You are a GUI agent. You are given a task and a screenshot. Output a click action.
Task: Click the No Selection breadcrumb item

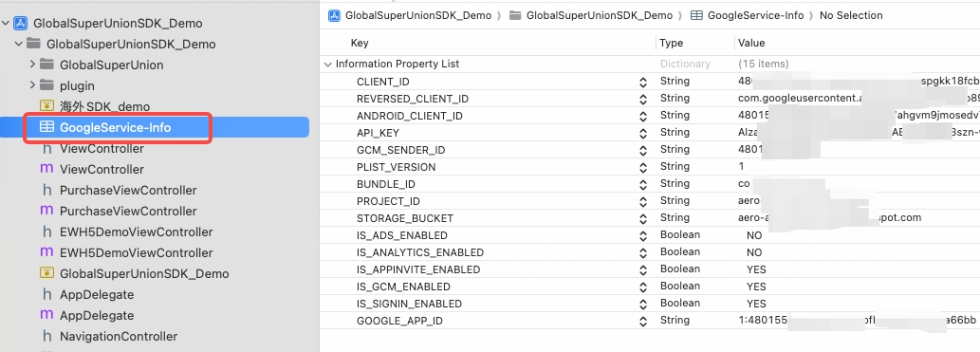[851, 15]
